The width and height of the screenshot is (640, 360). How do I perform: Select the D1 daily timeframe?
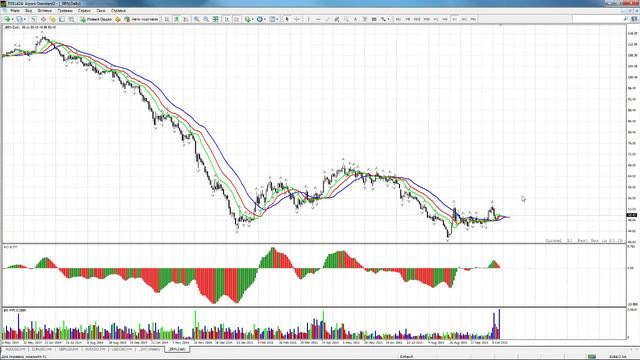[x=455, y=19]
